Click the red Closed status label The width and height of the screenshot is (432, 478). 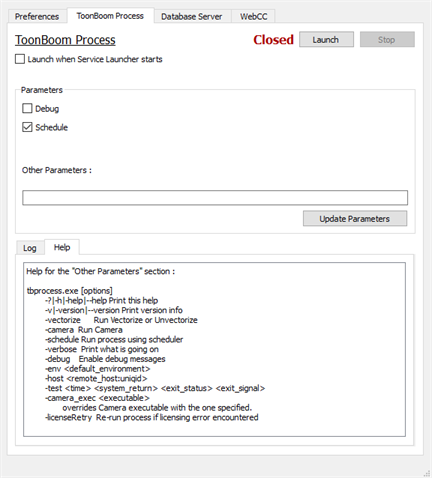pyautogui.click(x=273, y=40)
